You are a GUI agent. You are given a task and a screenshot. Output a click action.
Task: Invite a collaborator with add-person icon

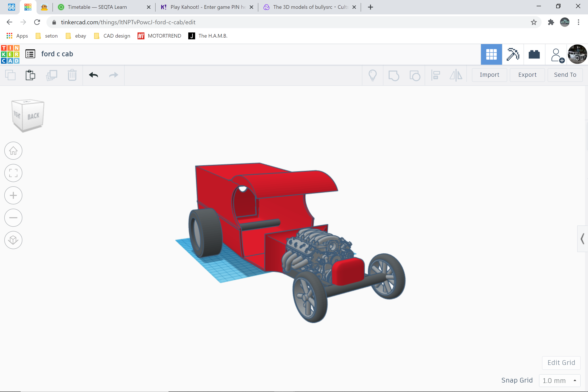(x=557, y=55)
